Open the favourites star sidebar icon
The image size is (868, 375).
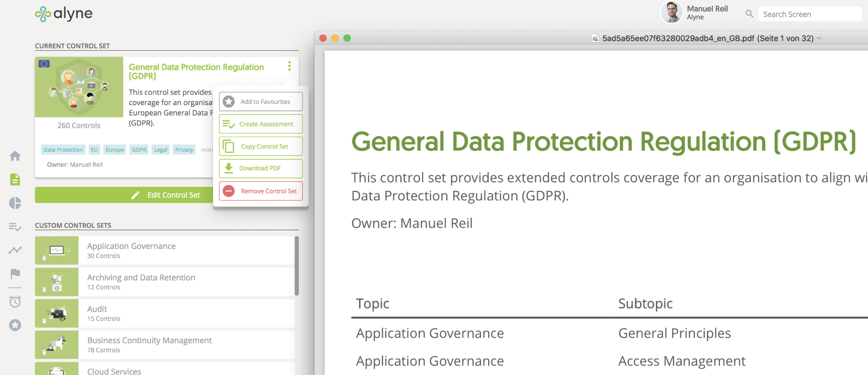pos(15,325)
